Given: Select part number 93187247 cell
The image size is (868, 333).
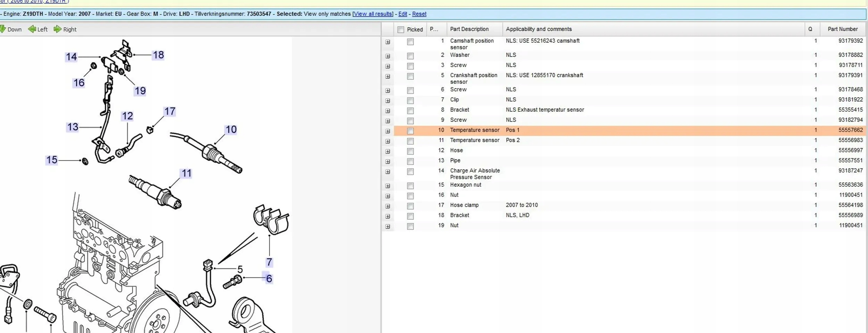Looking at the screenshot, I should click(x=850, y=170).
